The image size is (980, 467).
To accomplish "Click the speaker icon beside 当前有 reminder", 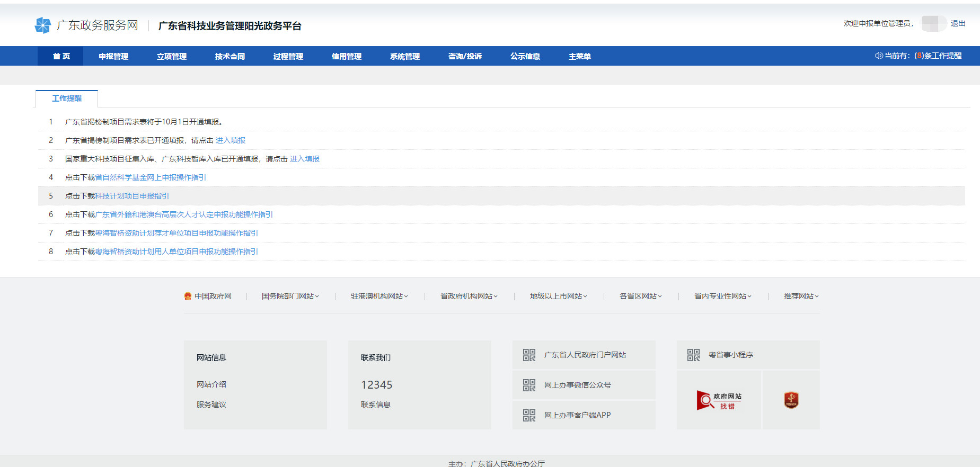I will pos(878,56).
